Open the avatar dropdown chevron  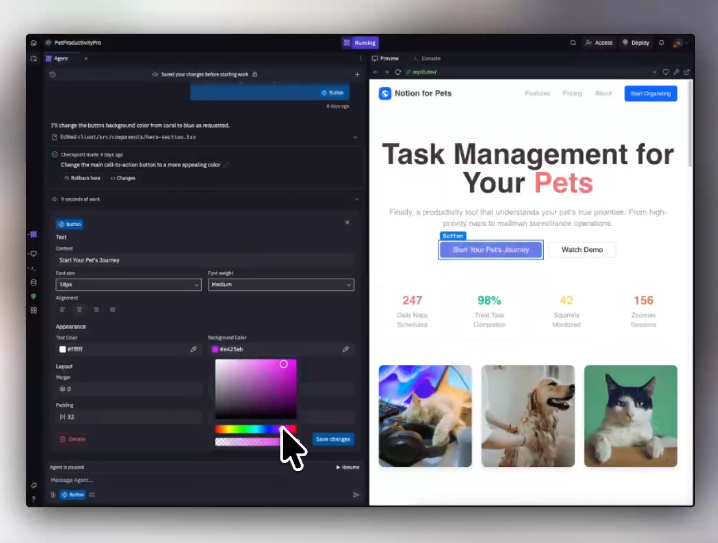686,43
